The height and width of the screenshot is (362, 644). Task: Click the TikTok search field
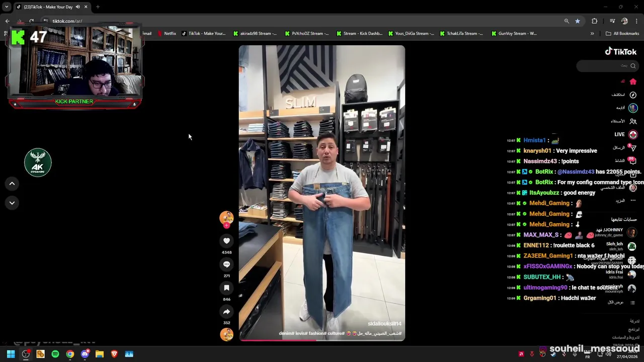(607, 66)
